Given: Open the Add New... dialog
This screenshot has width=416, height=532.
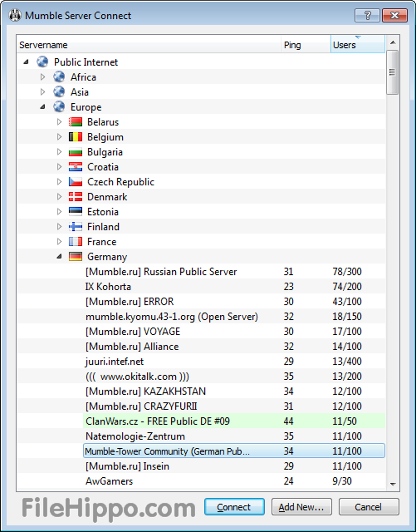Looking at the screenshot, I should pos(301,507).
